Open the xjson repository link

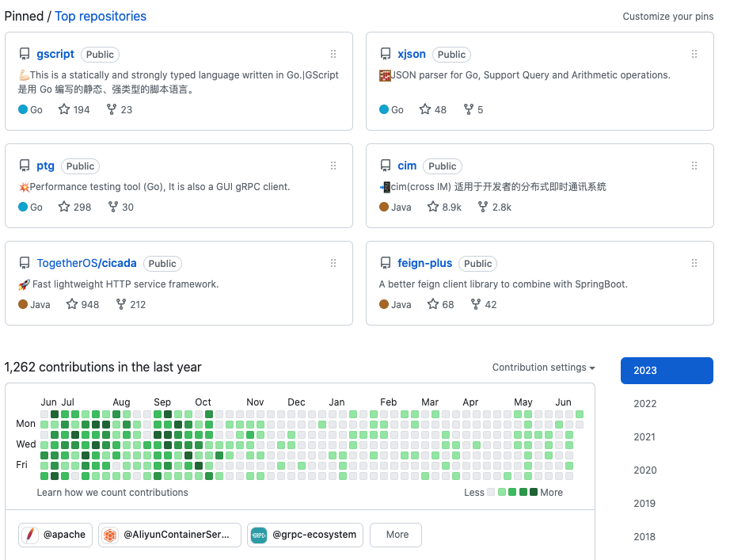pyautogui.click(x=412, y=54)
